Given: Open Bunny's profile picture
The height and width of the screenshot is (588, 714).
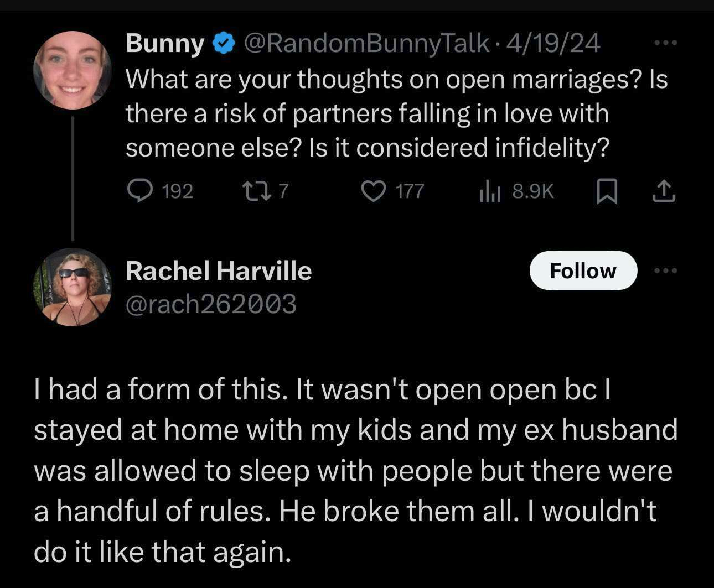Looking at the screenshot, I should (73, 70).
